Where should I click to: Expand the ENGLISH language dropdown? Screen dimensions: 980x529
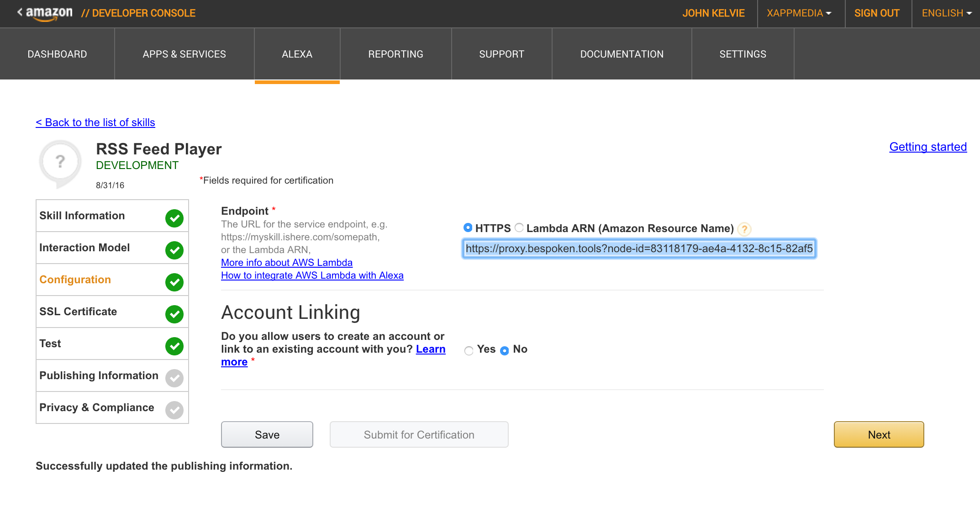946,13
